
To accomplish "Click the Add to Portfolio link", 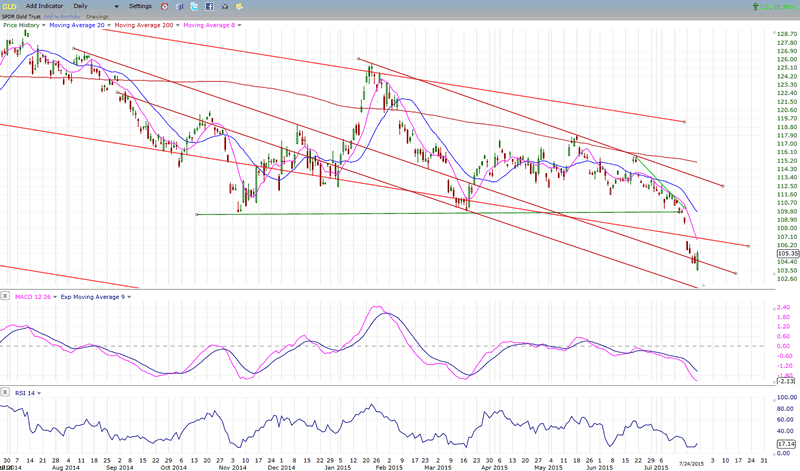I will tap(62, 15).
